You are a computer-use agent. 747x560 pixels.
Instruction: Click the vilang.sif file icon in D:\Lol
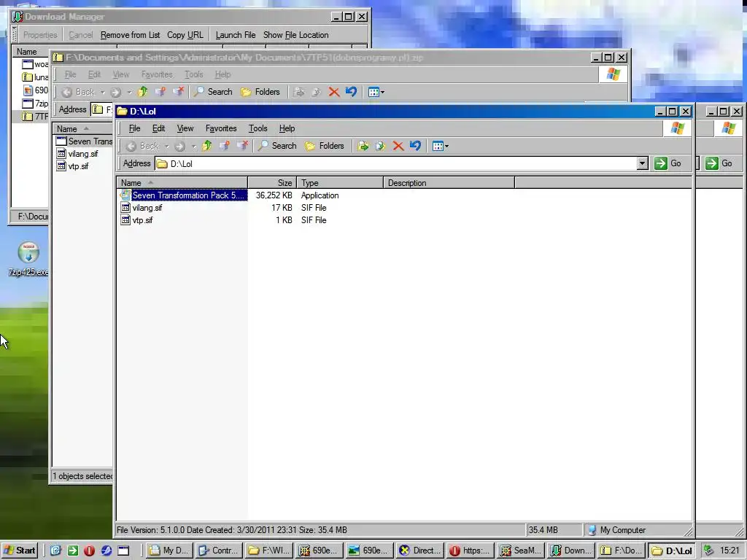pos(125,208)
